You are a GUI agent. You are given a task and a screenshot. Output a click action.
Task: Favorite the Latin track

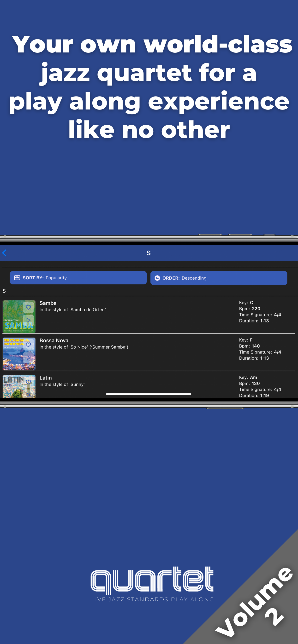tap(28, 382)
